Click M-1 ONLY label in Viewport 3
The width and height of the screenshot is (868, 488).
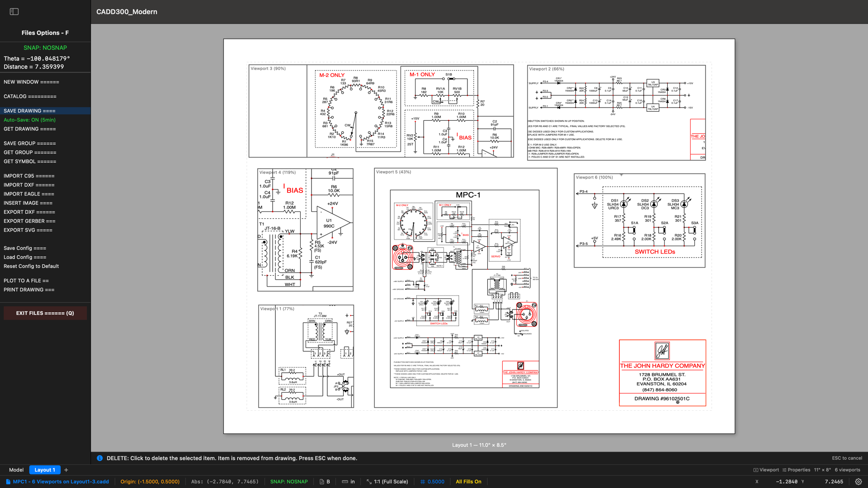(x=422, y=75)
